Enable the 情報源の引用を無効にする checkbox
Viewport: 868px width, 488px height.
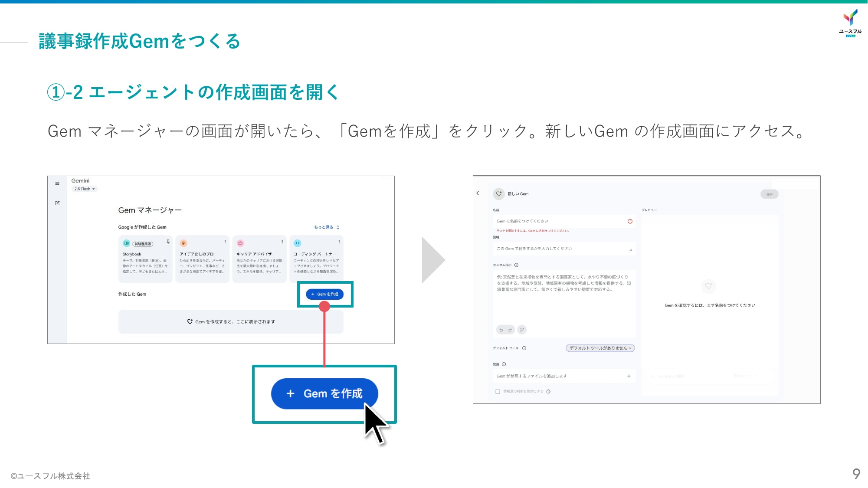pyautogui.click(x=498, y=392)
